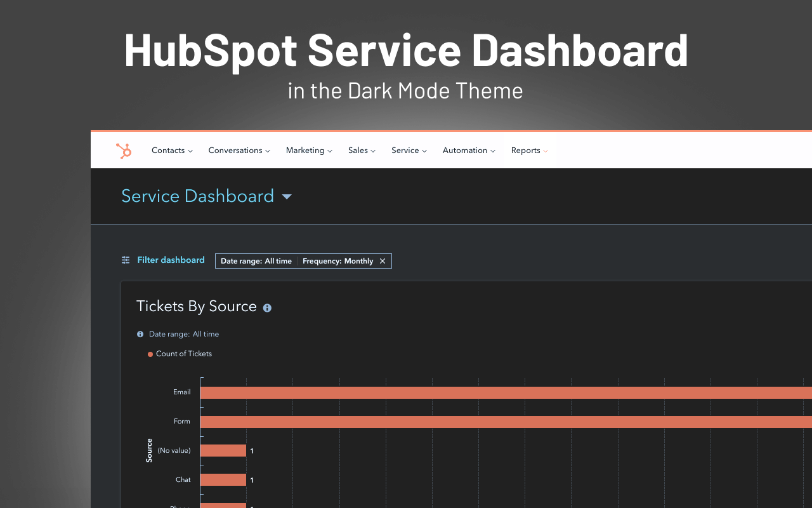Select the Email bar in the chart
812x508 pixels.
(444, 392)
